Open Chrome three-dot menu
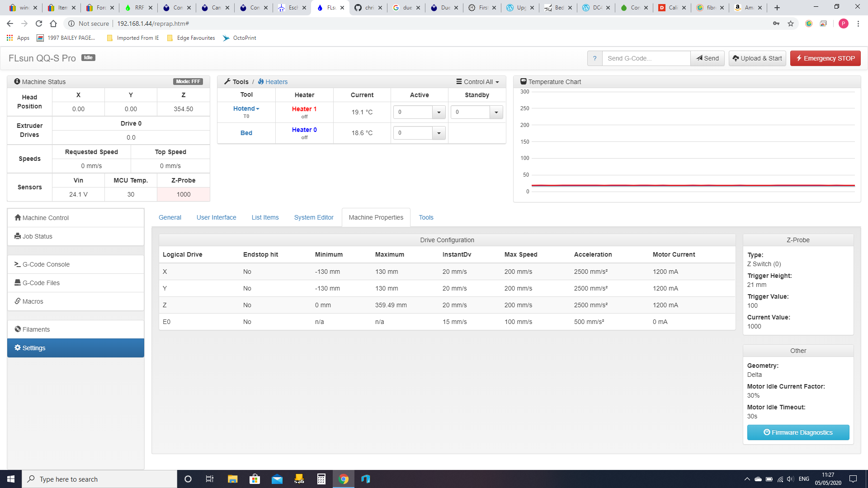 point(858,23)
